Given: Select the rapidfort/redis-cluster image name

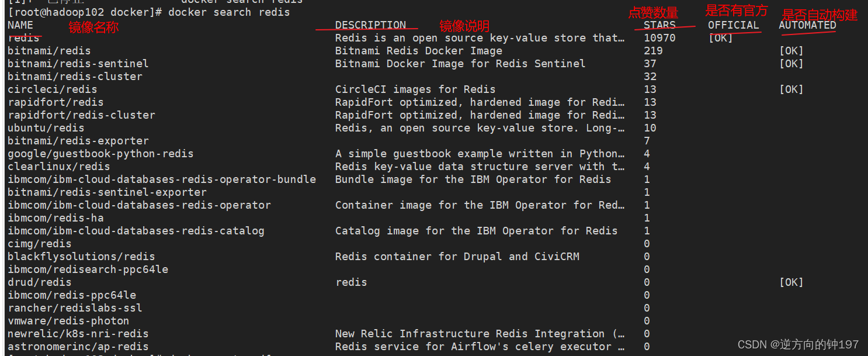Looking at the screenshot, I should point(81,115).
